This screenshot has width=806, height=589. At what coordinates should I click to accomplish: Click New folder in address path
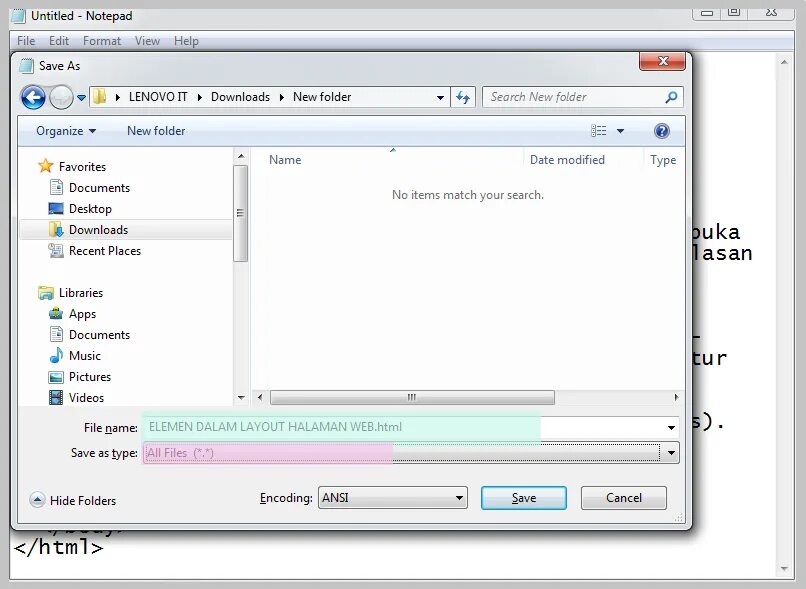pos(322,97)
